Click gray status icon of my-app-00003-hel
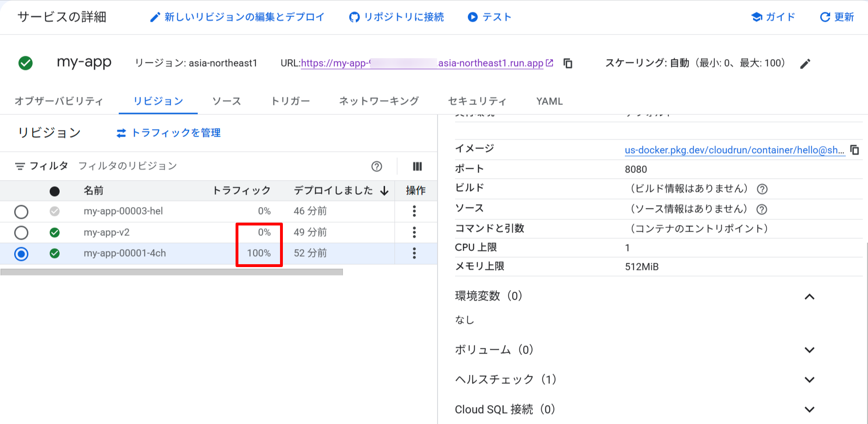 pos(55,211)
